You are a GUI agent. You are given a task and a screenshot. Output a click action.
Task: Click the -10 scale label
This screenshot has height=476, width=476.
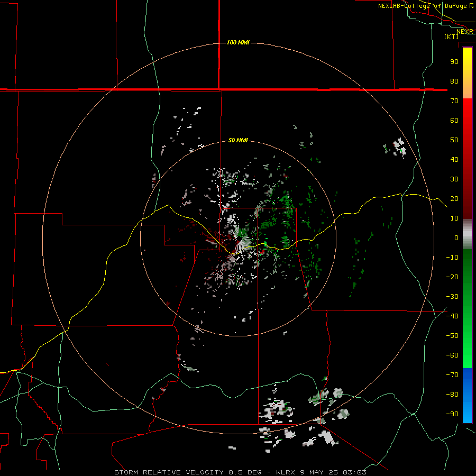coord(452,258)
